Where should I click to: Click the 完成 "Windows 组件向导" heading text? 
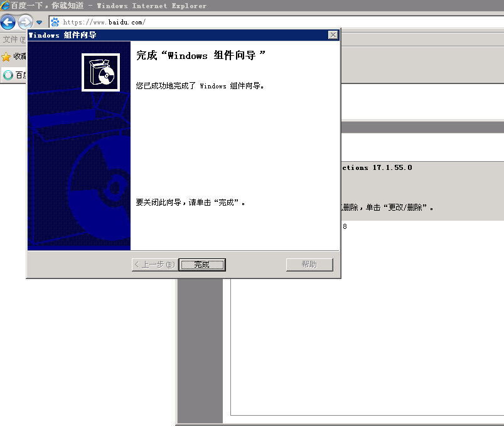[201, 56]
